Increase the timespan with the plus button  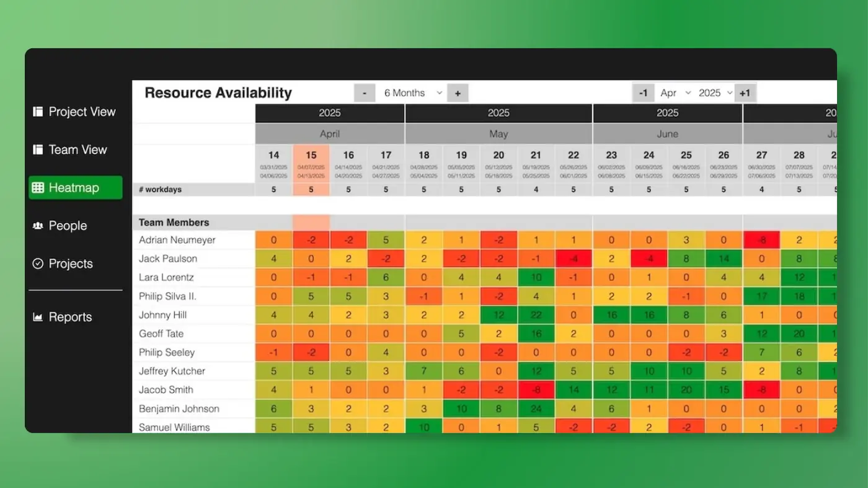pyautogui.click(x=458, y=92)
